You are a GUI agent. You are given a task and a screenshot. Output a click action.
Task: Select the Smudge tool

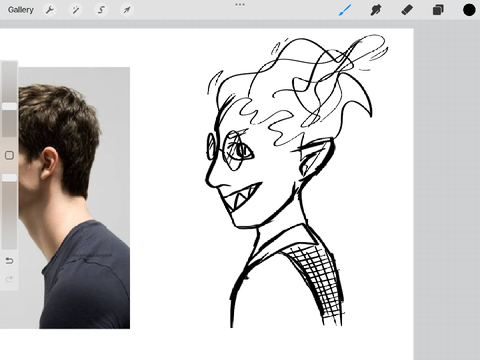point(376,10)
